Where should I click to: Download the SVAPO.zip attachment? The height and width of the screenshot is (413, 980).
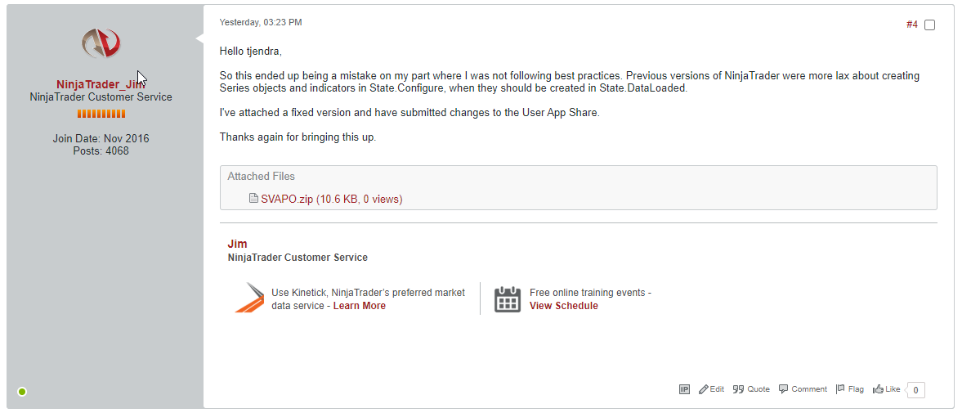[287, 199]
